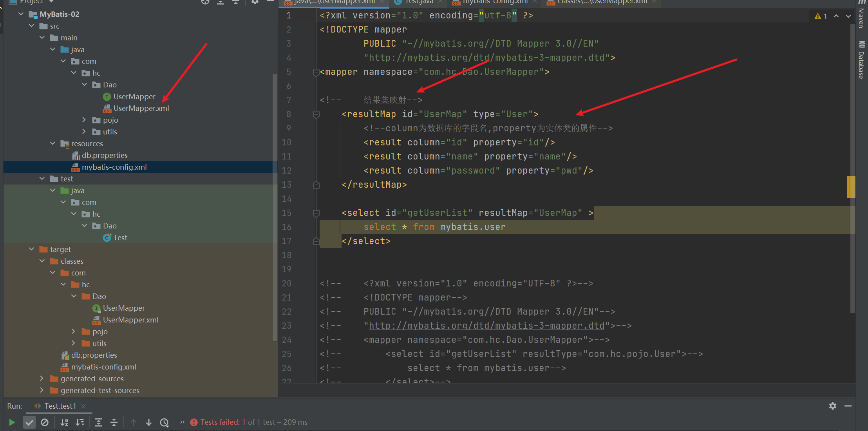Go to next highlighted error arrow
Screen dimensions: 868x431
coord(848,16)
